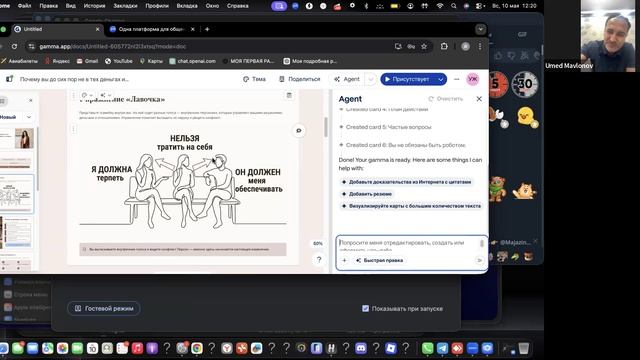This screenshot has width=640, height=360.
Task: Click the document vertical scrollbar
Action: point(326,127)
